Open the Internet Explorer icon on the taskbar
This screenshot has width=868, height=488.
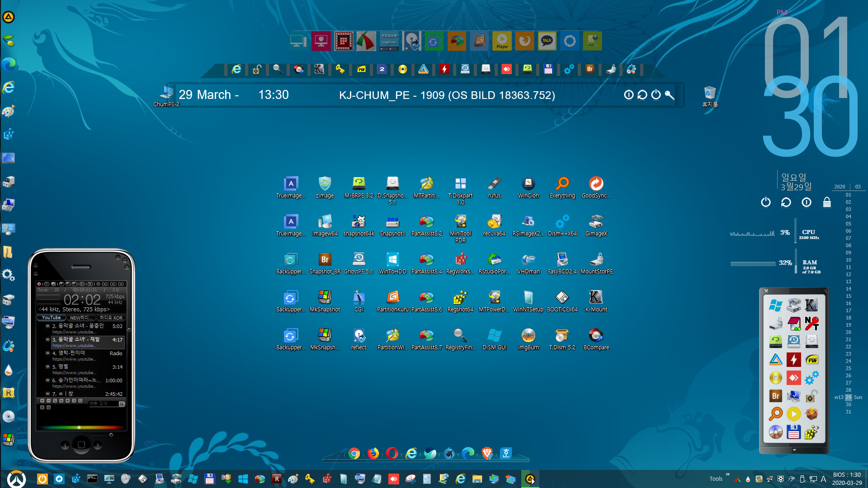tap(461, 479)
